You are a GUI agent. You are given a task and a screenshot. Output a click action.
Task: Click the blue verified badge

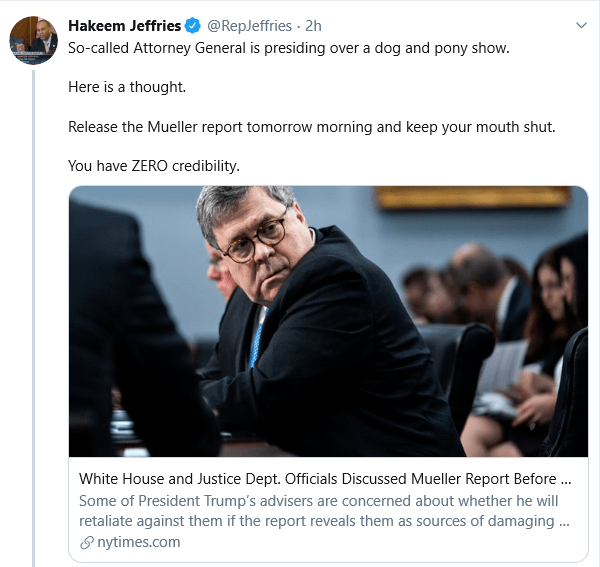[190, 25]
